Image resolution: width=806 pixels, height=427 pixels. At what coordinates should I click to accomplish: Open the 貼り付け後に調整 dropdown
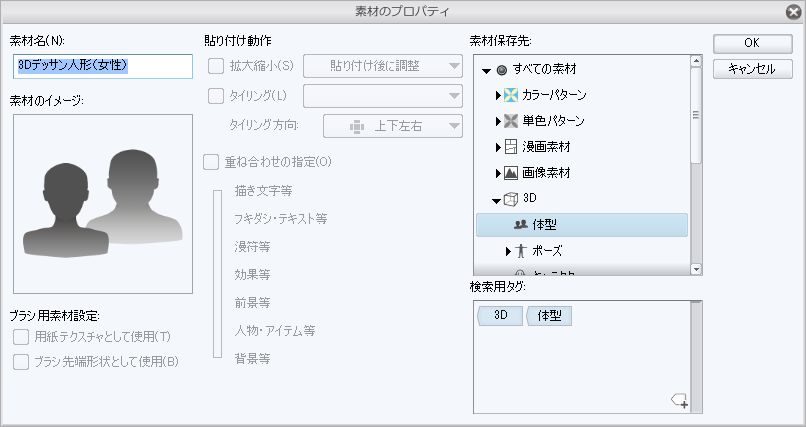coord(383,66)
